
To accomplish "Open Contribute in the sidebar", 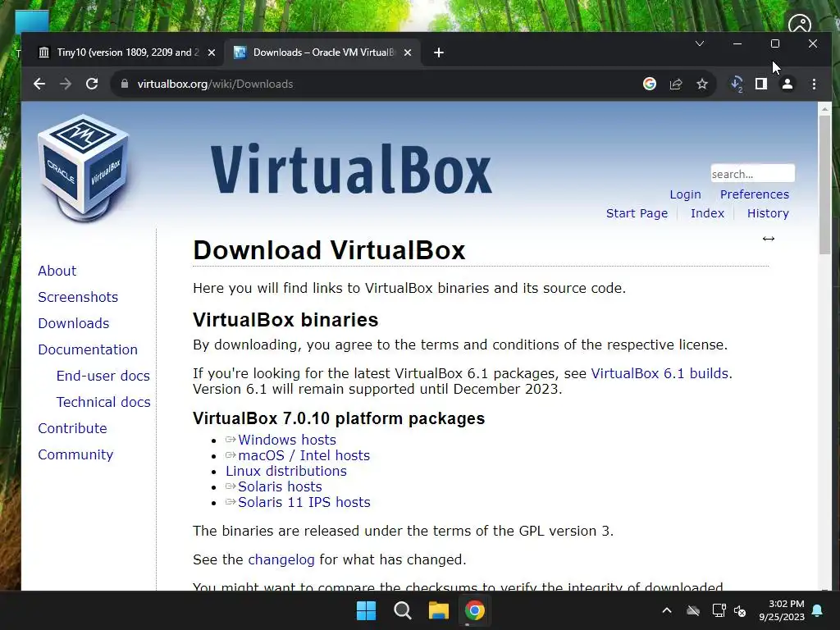I will pos(72,428).
